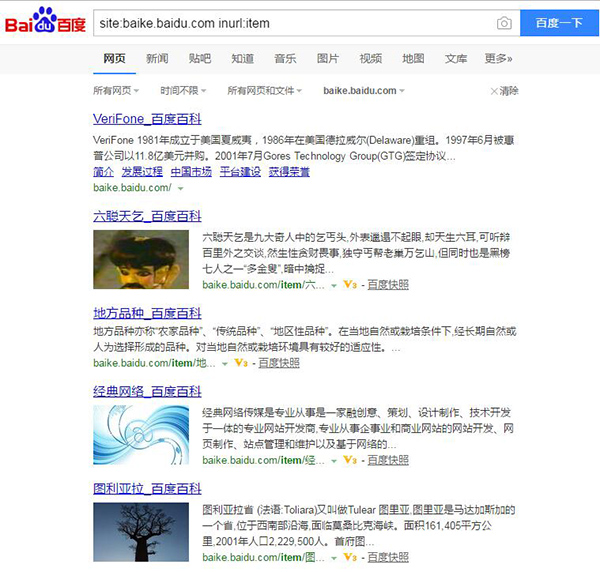Switch to 图片 tab
This screenshot has height=572, width=600.
pos(328,59)
